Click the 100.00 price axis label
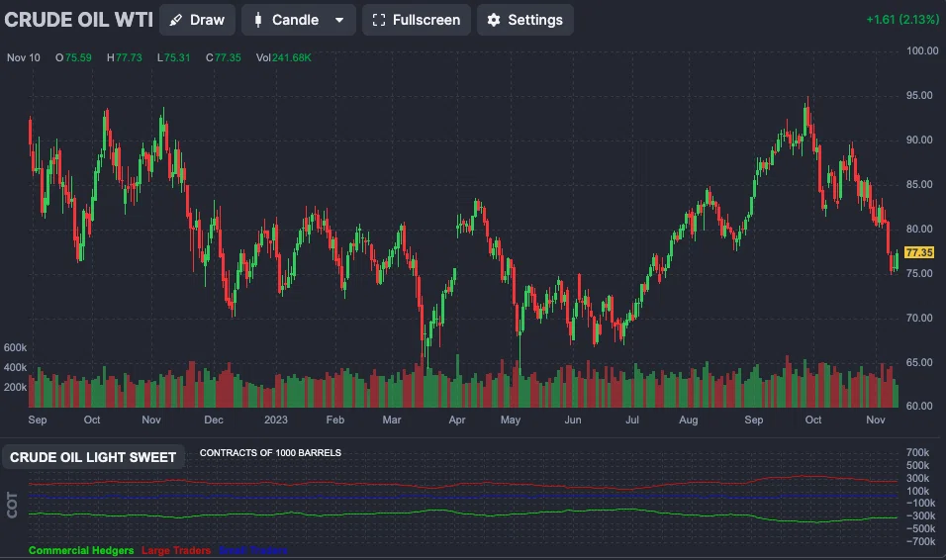Image resolution: width=946 pixels, height=560 pixels. (x=922, y=50)
